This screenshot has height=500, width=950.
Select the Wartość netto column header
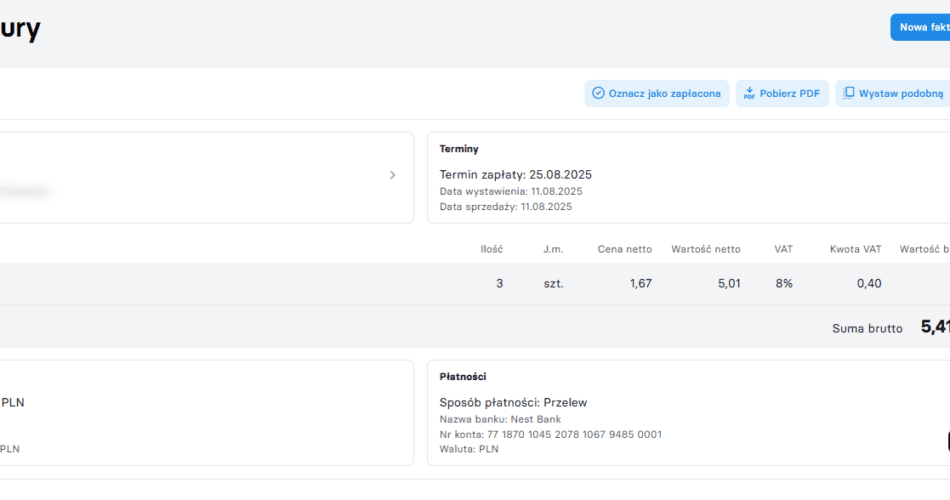tap(705, 249)
